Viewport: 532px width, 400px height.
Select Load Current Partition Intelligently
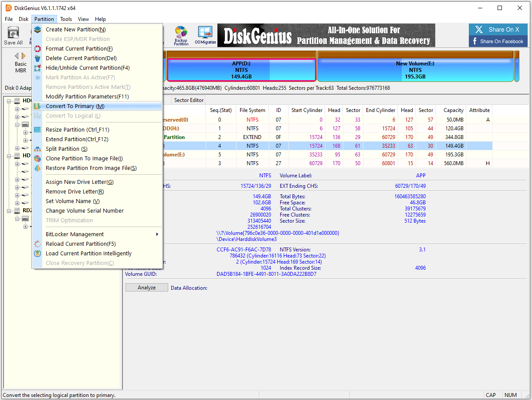[x=97, y=254]
